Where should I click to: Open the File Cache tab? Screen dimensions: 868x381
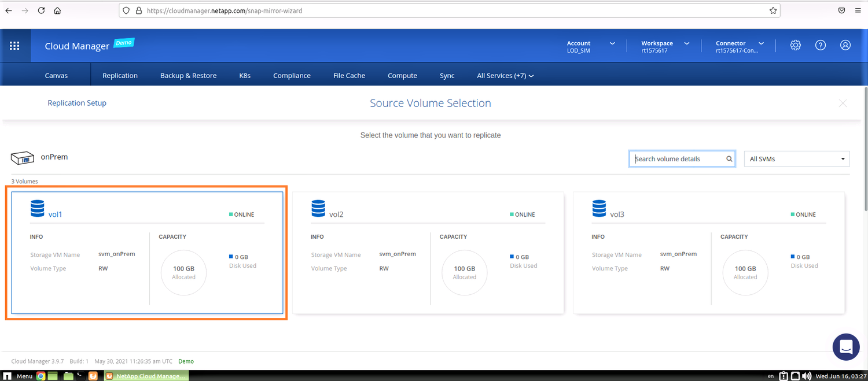349,76
